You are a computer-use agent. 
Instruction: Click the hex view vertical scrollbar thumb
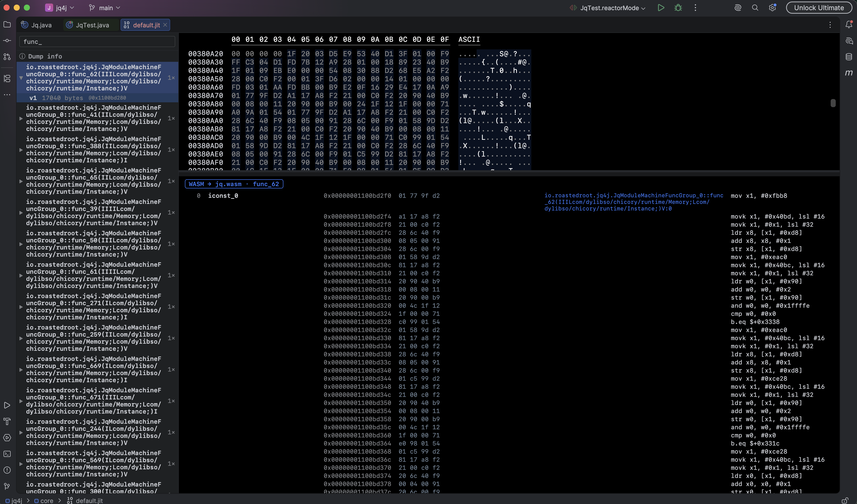click(833, 103)
